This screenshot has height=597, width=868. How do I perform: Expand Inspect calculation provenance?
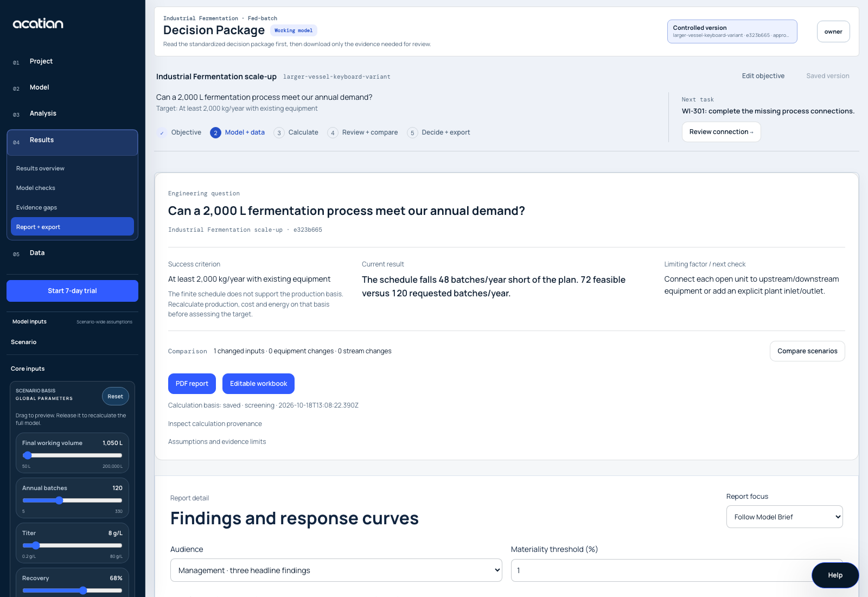215,424
